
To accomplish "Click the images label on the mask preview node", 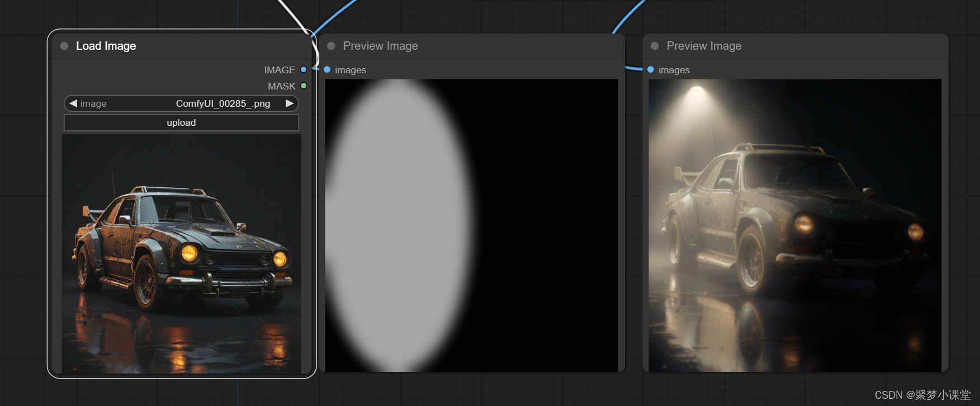I will 351,70.
